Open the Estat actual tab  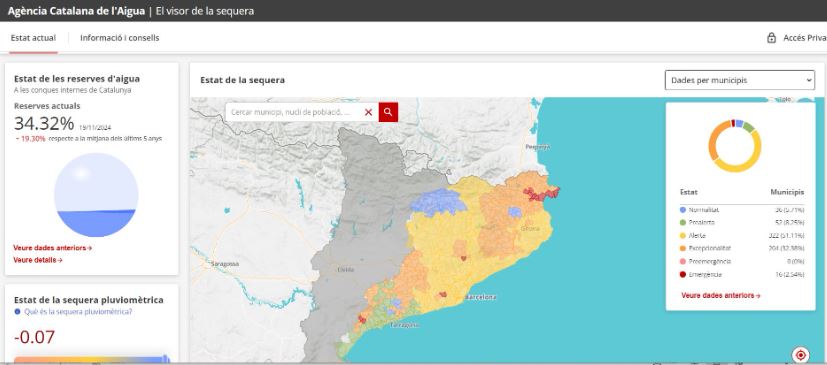pyautogui.click(x=33, y=38)
